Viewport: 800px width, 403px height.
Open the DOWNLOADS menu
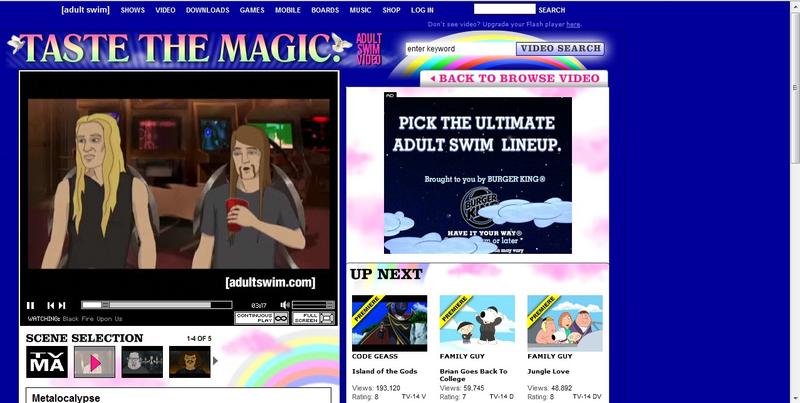point(208,10)
